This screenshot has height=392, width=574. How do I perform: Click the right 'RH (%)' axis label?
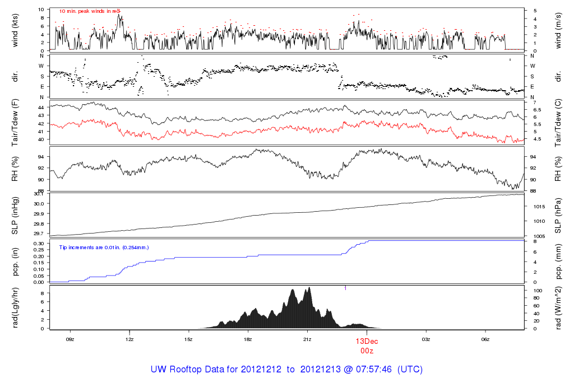click(x=558, y=169)
